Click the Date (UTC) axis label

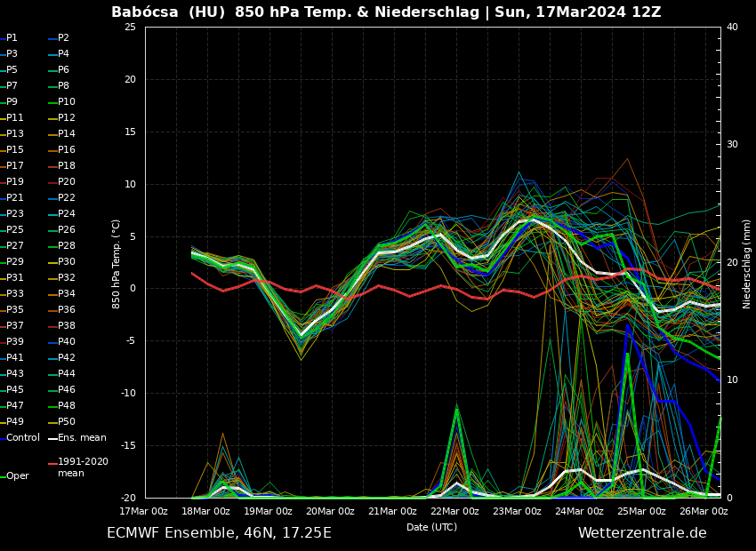[431, 527]
